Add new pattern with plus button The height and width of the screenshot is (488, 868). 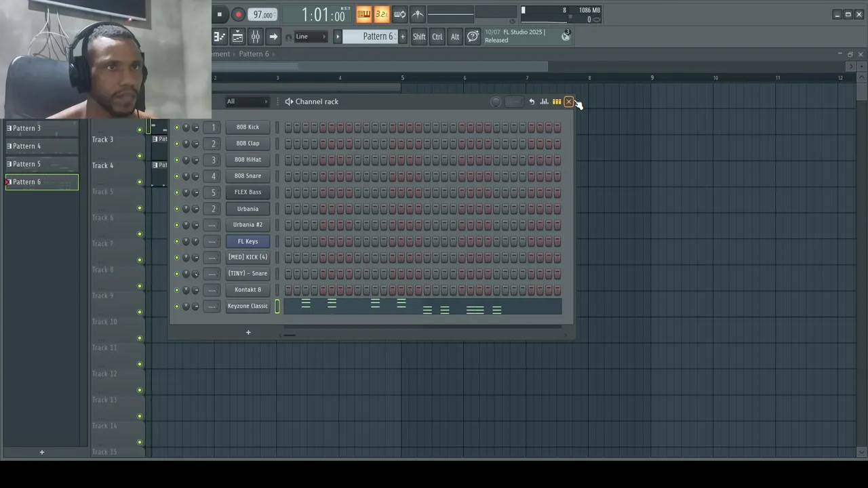pos(402,37)
